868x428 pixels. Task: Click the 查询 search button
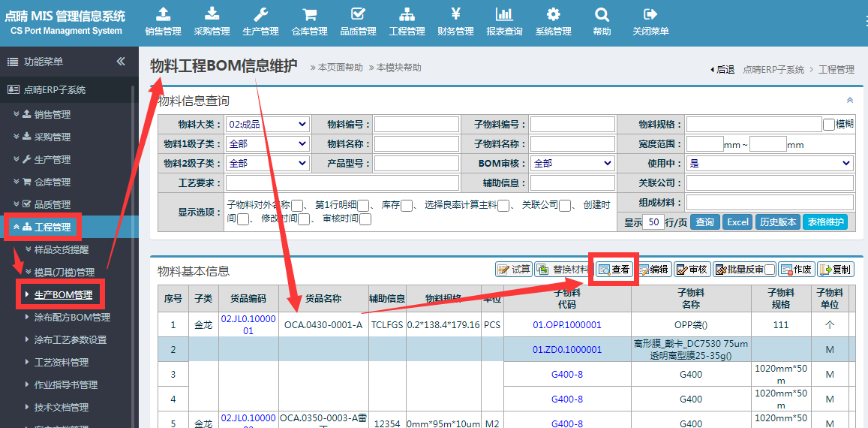pyautogui.click(x=704, y=222)
